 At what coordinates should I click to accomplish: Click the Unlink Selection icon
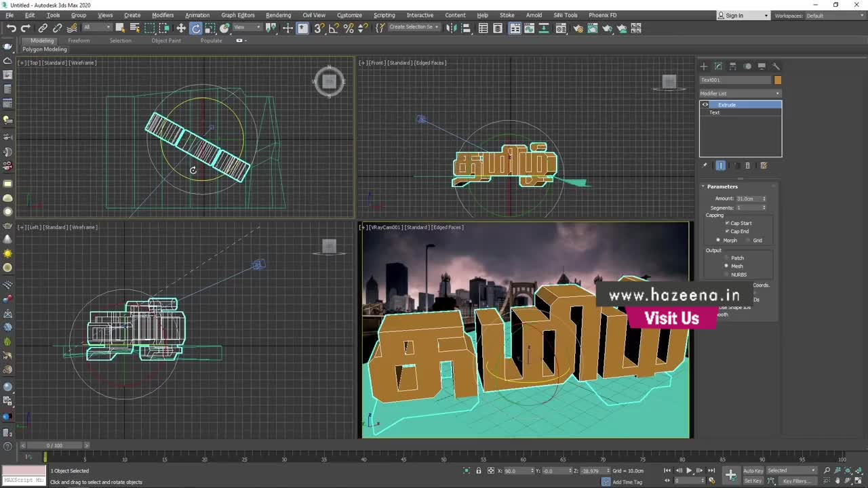tap(57, 28)
